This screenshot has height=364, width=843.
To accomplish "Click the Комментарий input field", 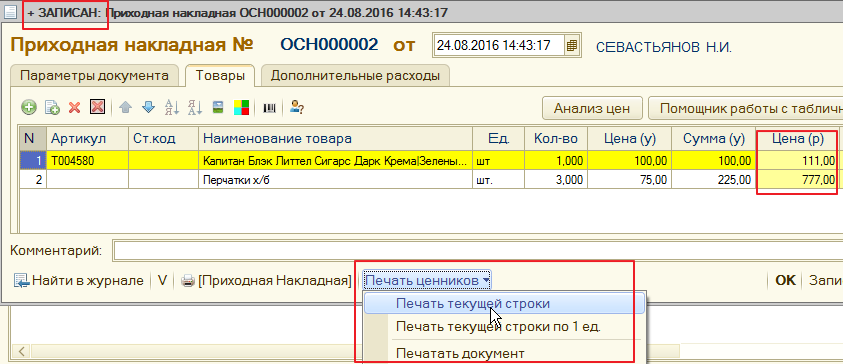I will [477, 251].
